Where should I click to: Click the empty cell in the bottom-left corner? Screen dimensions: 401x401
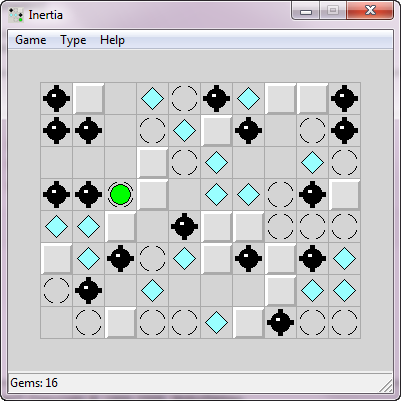56,322
